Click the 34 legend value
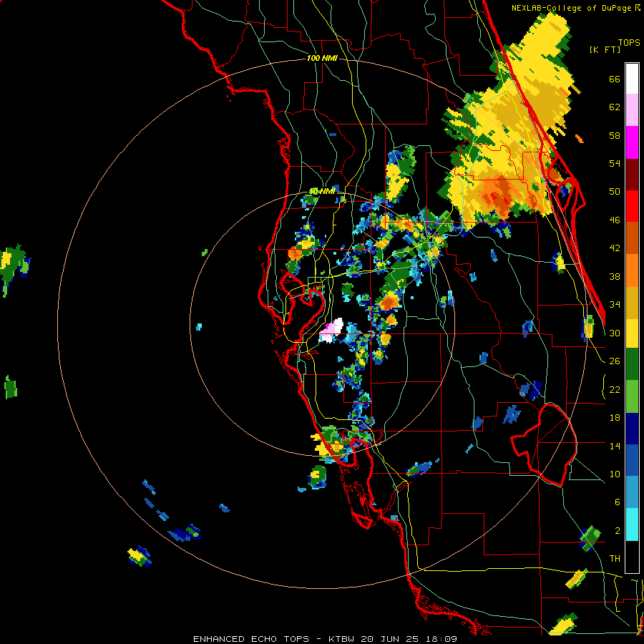The width and height of the screenshot is (644, 644). [x=615, y=305]
